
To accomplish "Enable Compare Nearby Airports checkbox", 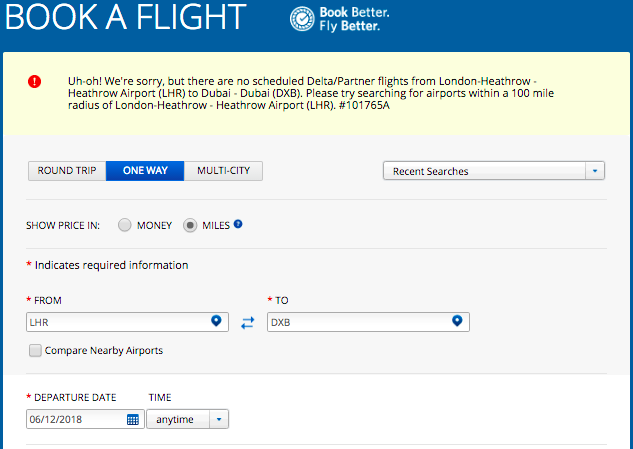I will click(35, 350).
